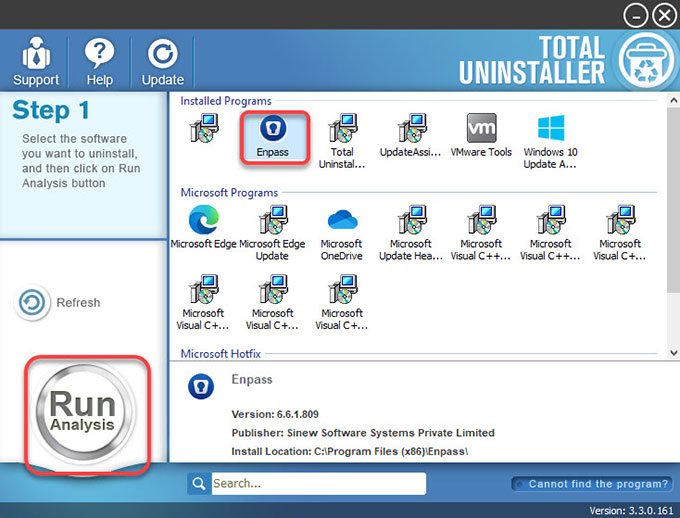The image size is (680, 518).
Task: Click the scrollbar up arrow
Action: click(673, 101)
